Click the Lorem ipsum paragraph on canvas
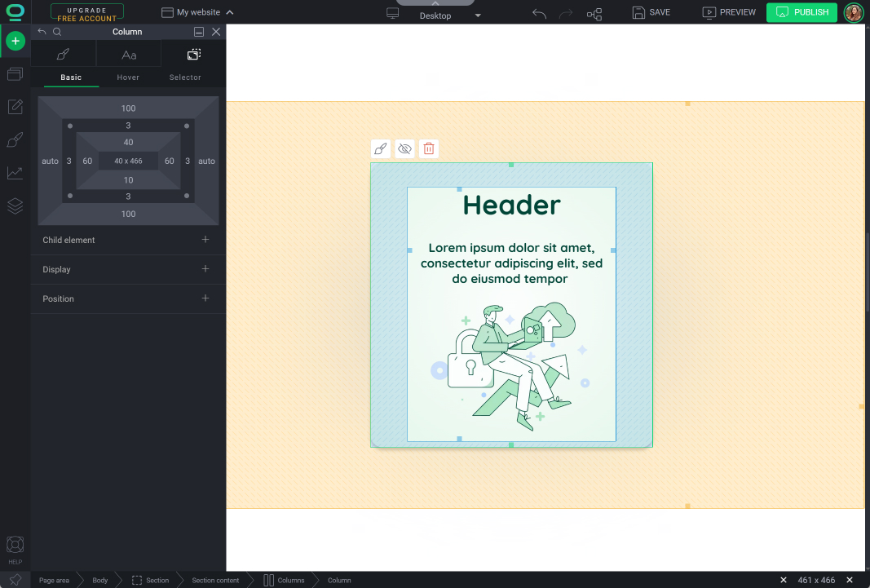This screenshot has height=588, width=870. (511, 263)
